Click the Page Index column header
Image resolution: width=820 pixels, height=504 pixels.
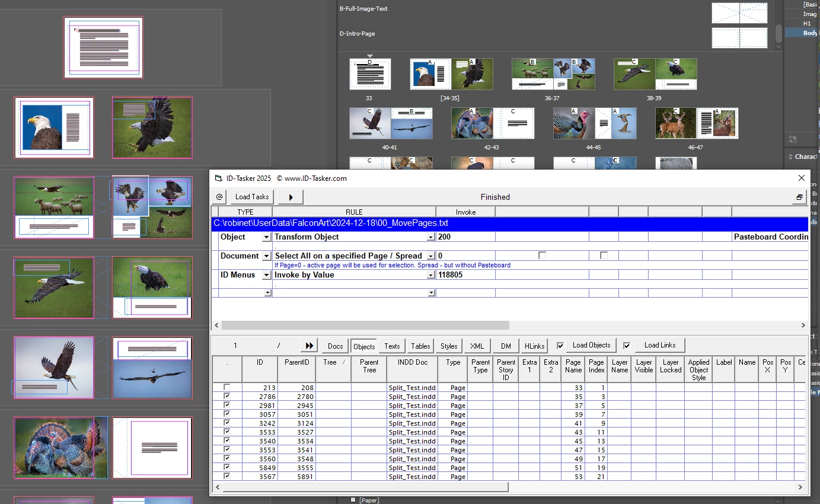pyautogui.click(x=596, y=369)
